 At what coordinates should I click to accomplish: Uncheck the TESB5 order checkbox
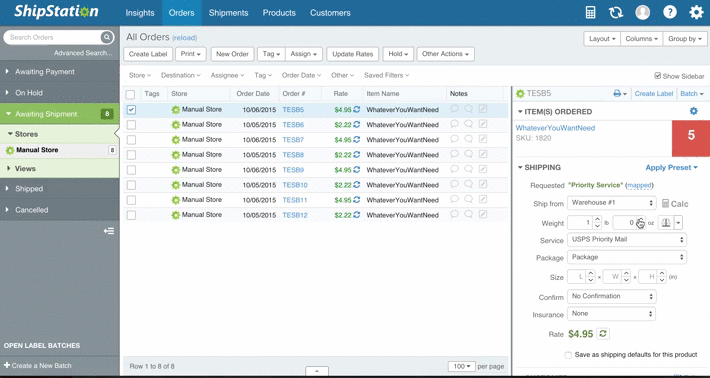tap(131, 110)
